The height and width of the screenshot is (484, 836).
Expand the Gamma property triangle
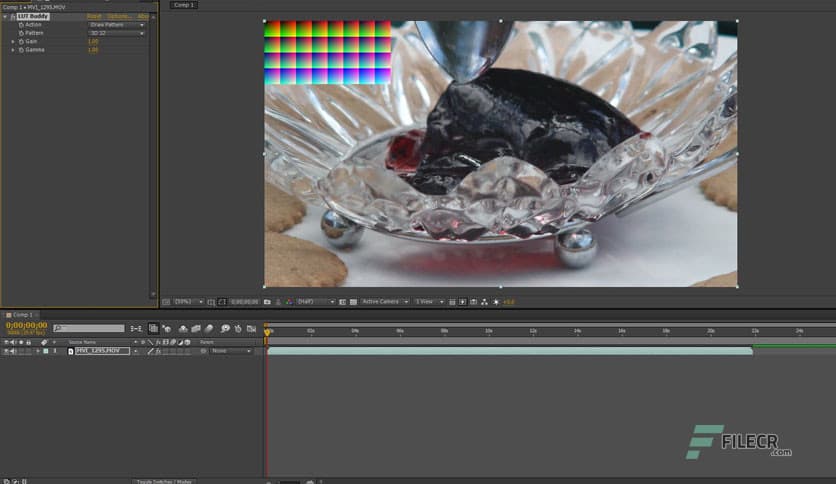click(x=13, y=49)
